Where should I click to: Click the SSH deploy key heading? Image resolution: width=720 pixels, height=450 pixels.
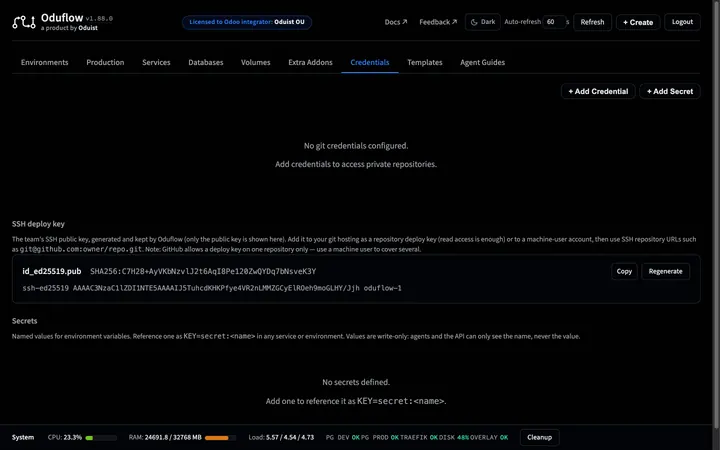pyautogui.click(x=38, y=224)
